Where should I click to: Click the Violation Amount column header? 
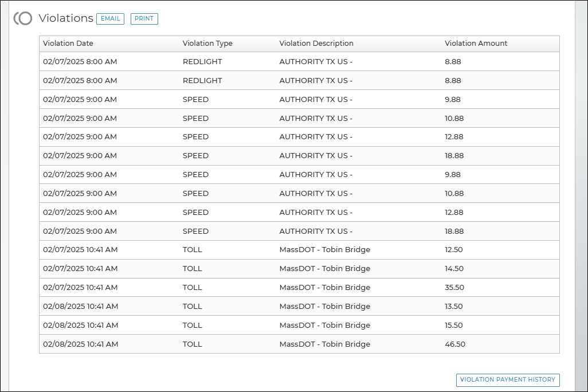pos(476,44)
